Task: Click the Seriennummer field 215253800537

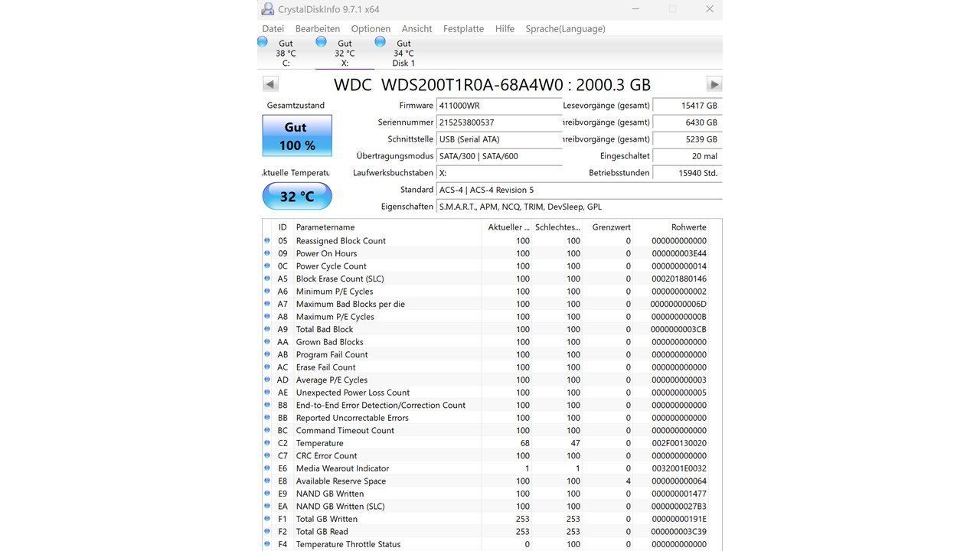Action: click(x=499, y=122)
